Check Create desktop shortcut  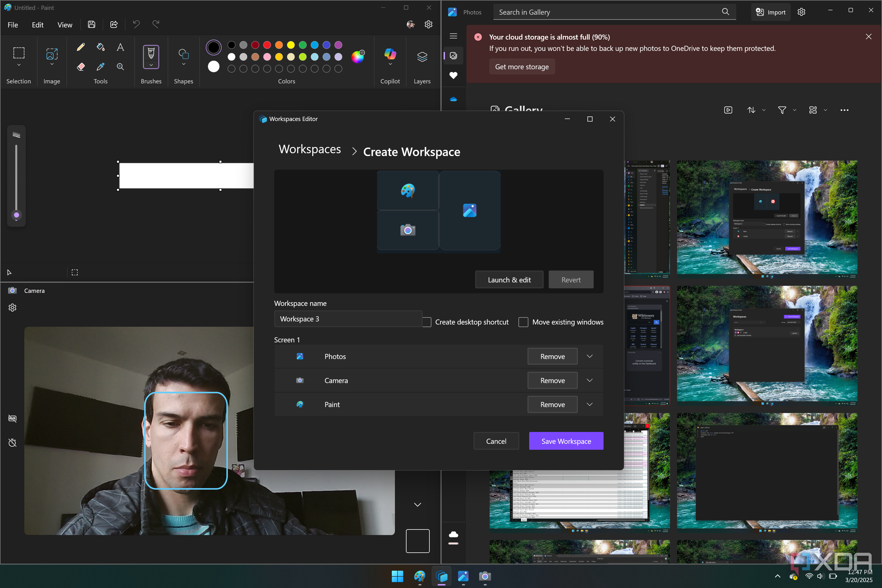coord(427,322)
